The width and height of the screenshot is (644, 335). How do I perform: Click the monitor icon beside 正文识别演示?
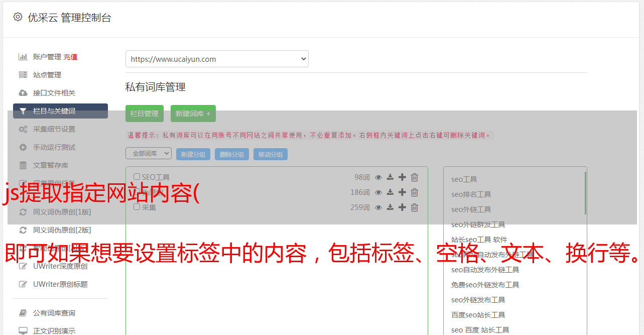pyautogui.click(x=23, y=331)
